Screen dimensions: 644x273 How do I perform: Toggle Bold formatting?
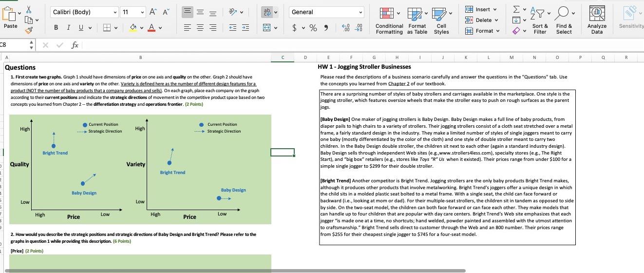(x=56, y=28)
